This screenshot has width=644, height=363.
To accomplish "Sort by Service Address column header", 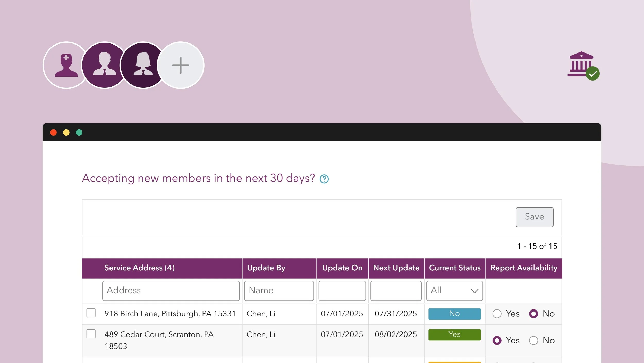I will tap(139, 268).
